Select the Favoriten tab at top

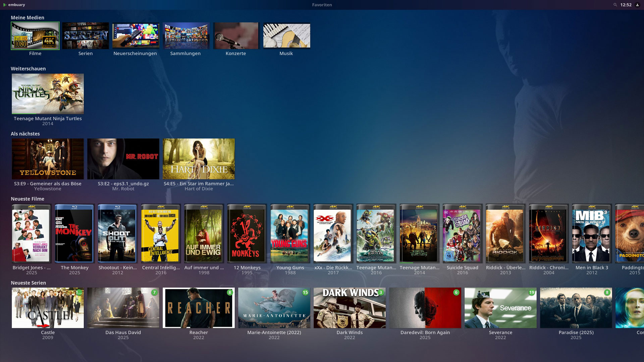coord(322,5)
